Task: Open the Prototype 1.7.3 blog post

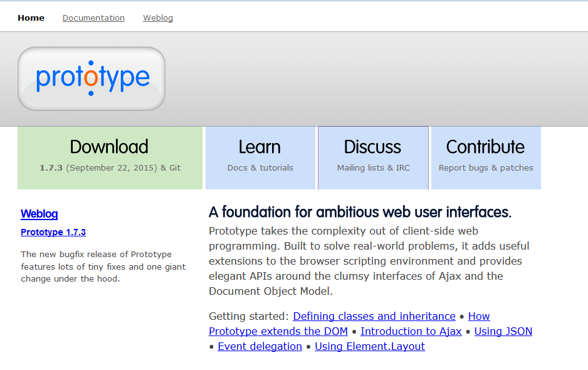Action: click(x=53, y=232)
